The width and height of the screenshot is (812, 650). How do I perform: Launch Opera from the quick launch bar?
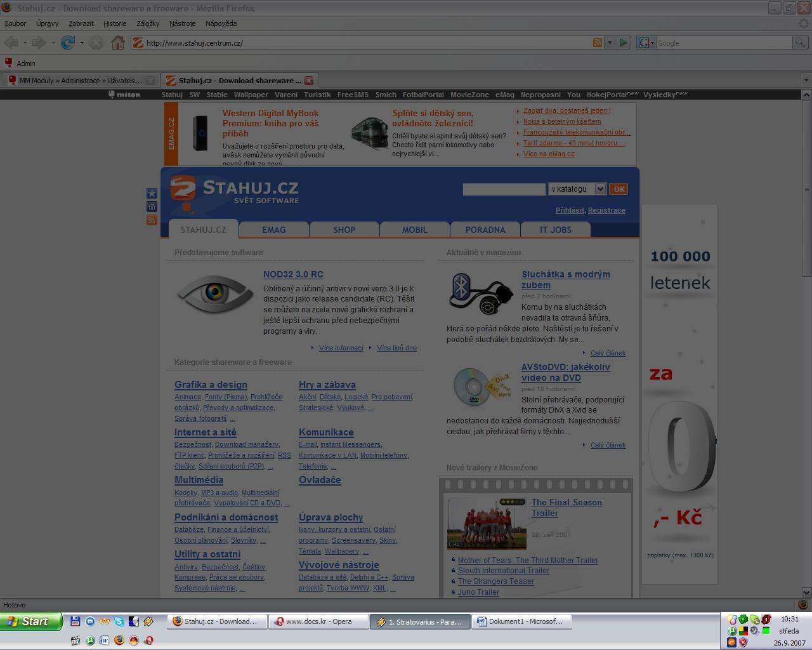click(149, 640)
